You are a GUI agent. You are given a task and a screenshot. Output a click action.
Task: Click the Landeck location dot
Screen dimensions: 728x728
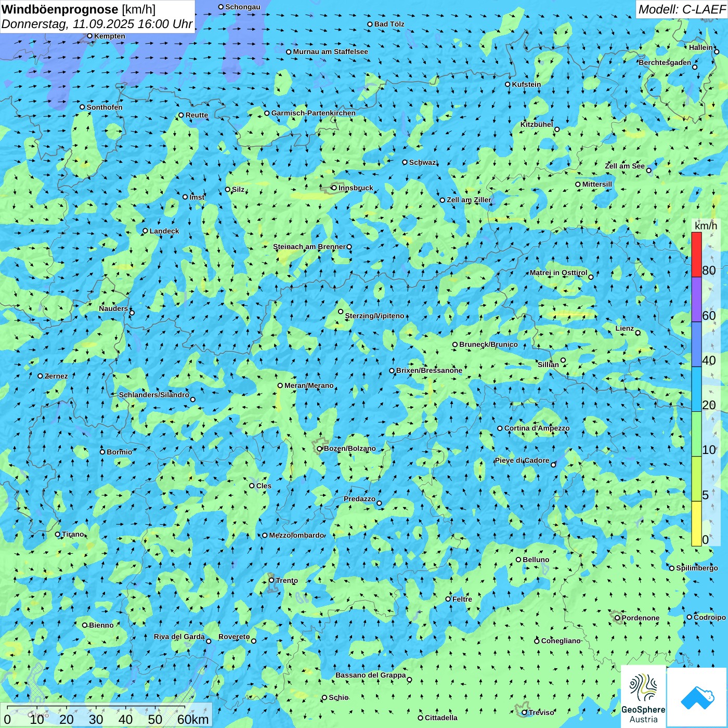point(145,231)
